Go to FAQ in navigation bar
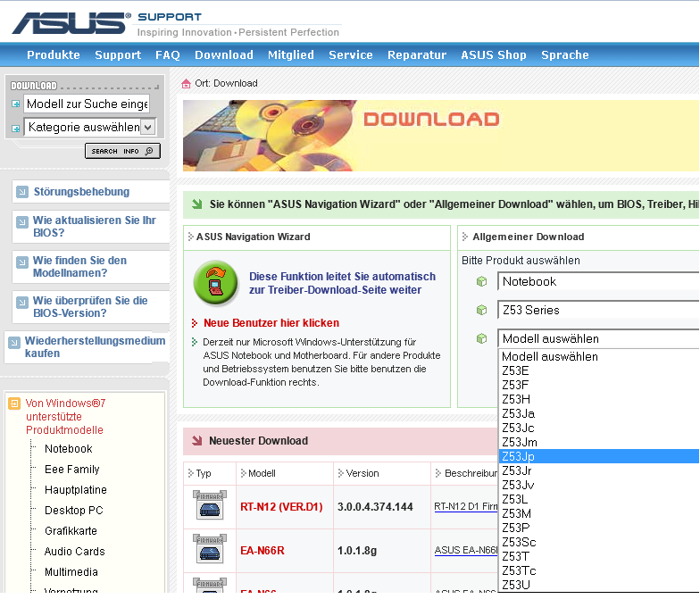This screenshot has height=599, width=700. pyautogui.click(x=168, y=55)
